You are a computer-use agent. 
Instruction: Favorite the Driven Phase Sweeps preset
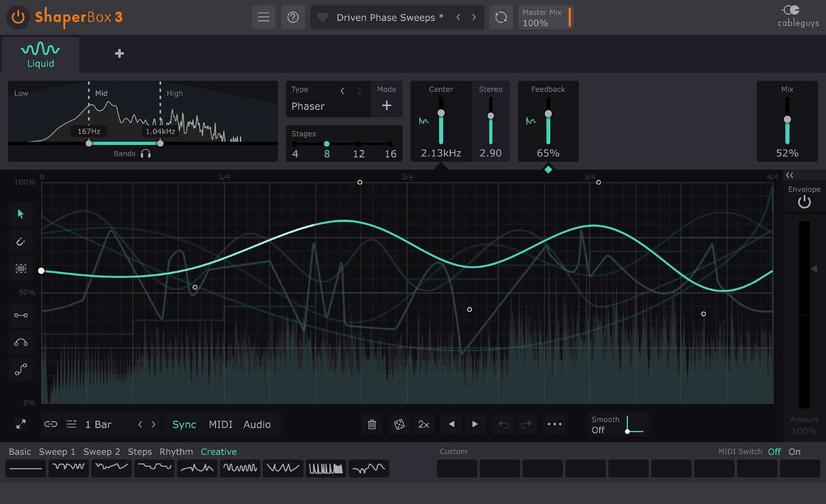click(x=322, y=17)
